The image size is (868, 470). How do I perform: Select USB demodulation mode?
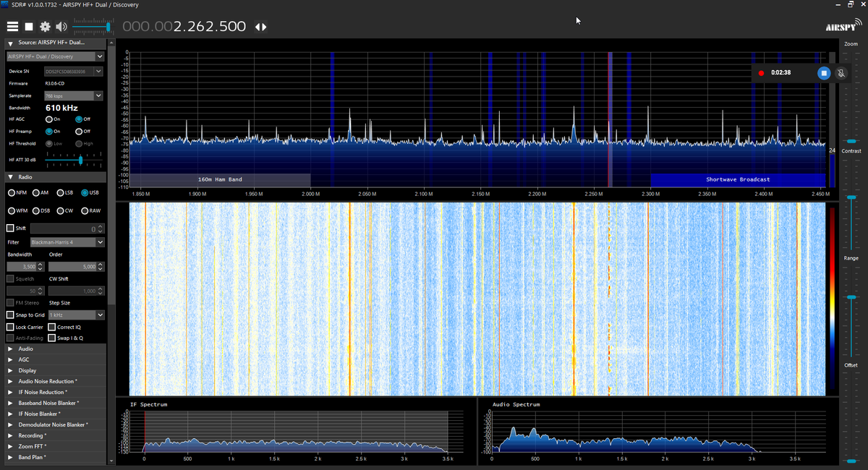(90, 192)
